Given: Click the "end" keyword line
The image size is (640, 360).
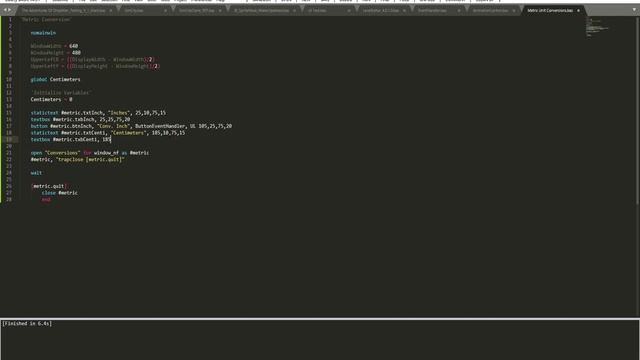Looking at the screenshot, I should point(46,200).
